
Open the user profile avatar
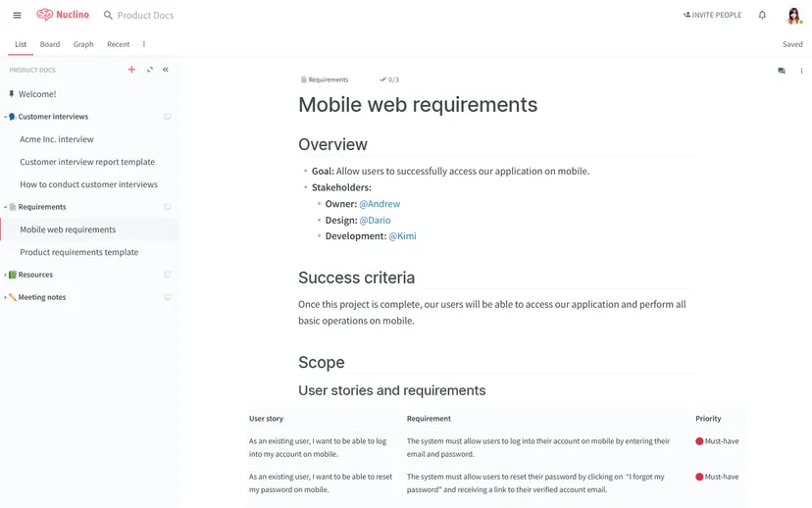coord(793,16)
